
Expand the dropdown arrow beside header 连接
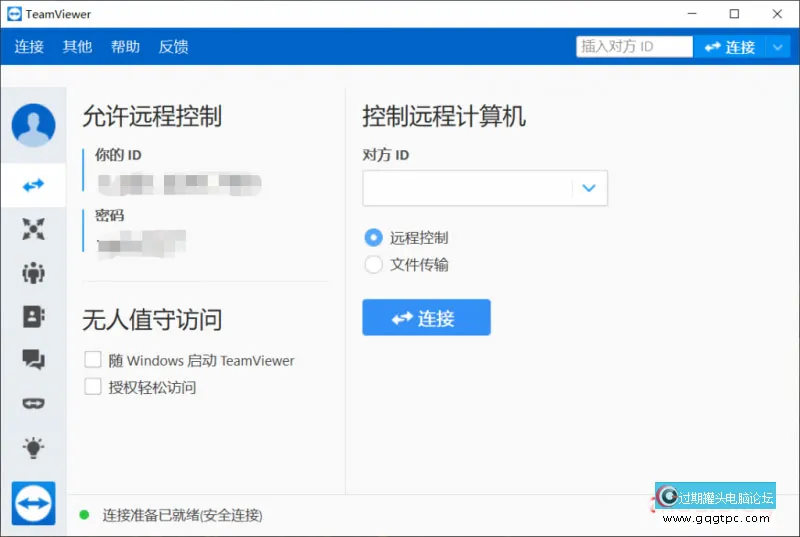pyautogui.click(x=778, y=47)
